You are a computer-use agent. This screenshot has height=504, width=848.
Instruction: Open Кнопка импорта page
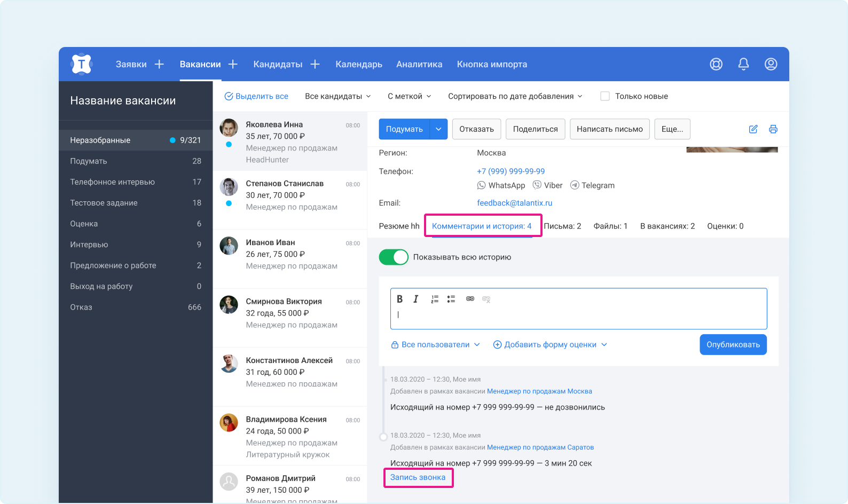pyautogui.click(x=492, y=64)
